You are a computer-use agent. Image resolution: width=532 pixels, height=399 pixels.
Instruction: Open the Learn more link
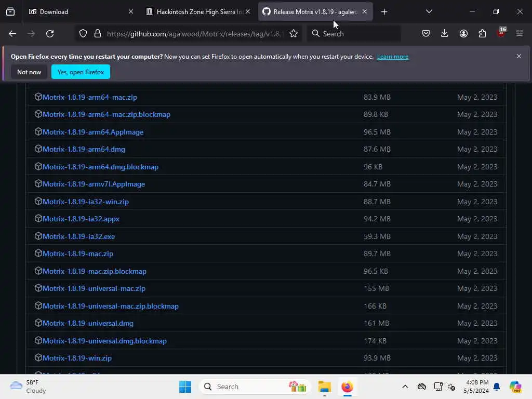pyautogui.click(x=393, y=57)
